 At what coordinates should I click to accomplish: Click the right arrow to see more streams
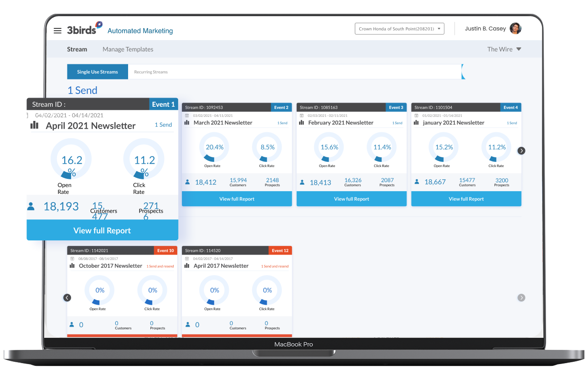click(521, 151)
